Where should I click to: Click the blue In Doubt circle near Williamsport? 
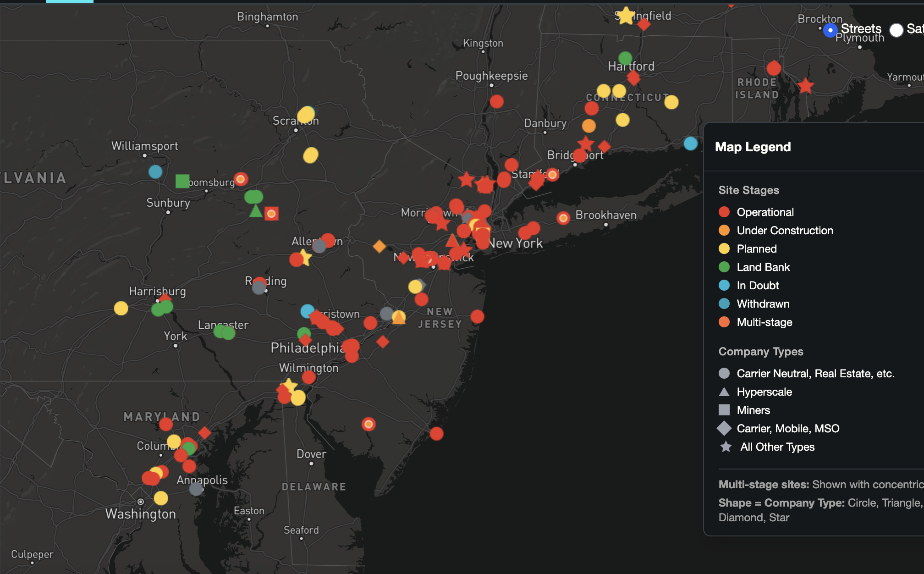(x=156, y=171)
